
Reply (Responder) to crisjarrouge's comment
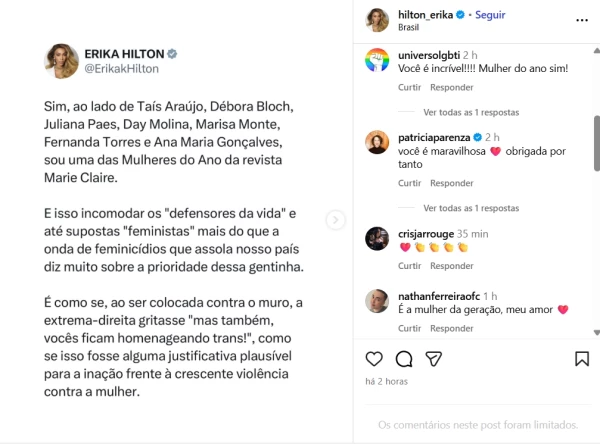(x=452, y=265)
